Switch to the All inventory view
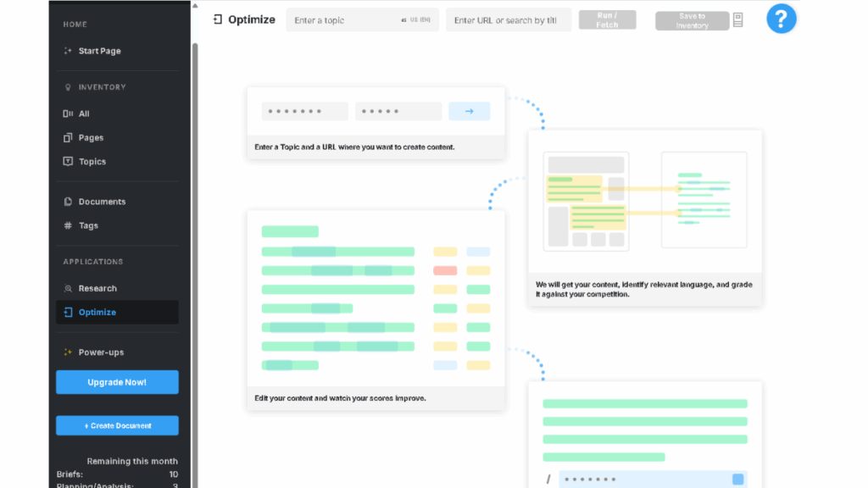The width and height of the screenshot is (868, 488). pos(70,113)
